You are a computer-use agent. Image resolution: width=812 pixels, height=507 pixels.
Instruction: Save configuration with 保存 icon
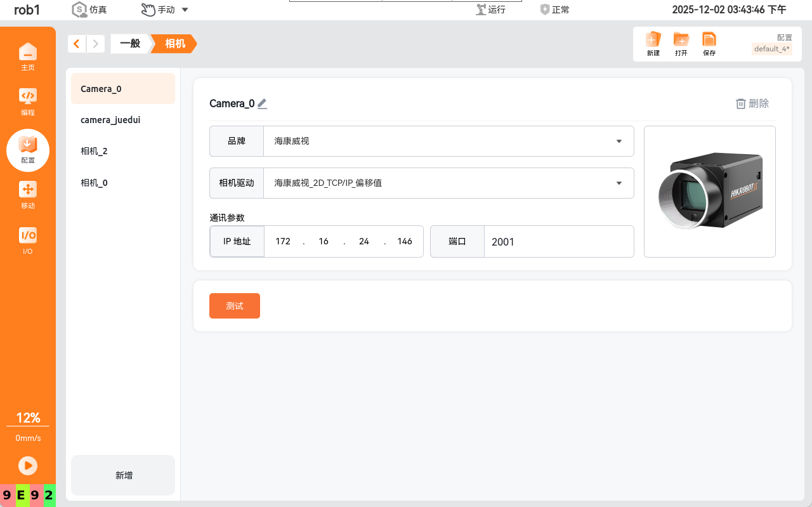click(x=709, y=44)
